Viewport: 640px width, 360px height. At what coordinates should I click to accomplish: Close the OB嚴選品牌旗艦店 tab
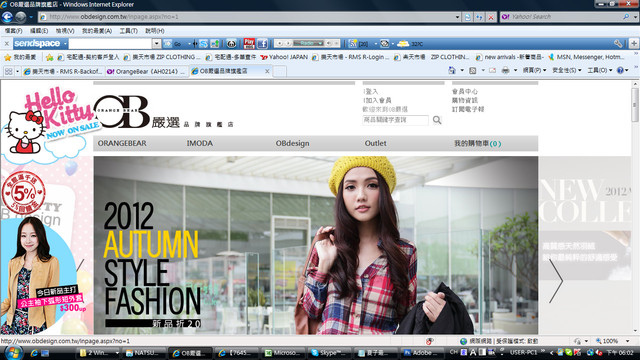[x=267, y=71]
